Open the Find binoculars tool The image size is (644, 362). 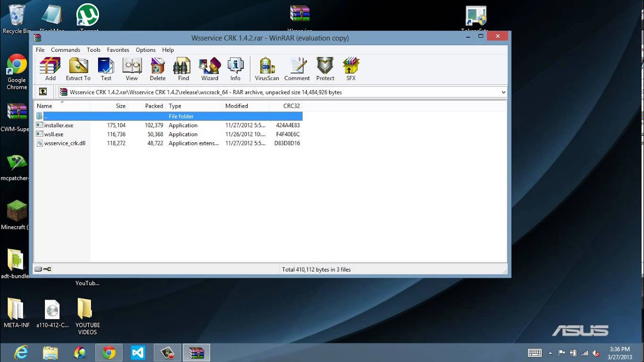click(x=184, y=69)
